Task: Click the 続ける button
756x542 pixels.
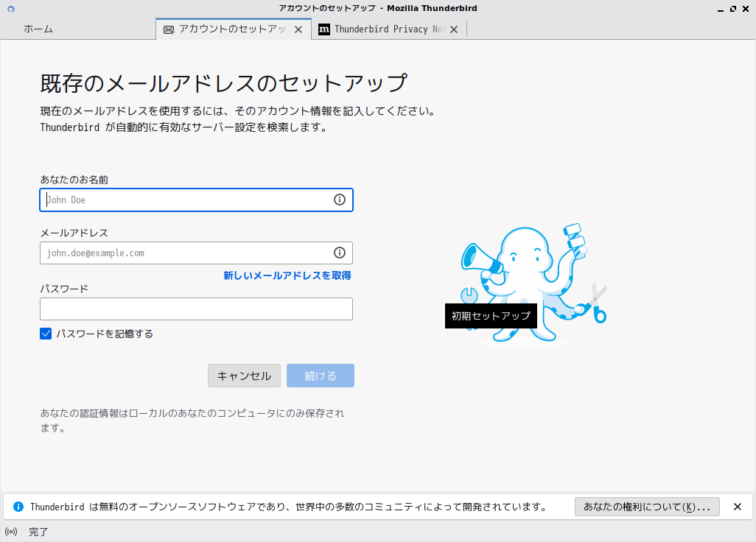Action: click(x=320, y=376)
